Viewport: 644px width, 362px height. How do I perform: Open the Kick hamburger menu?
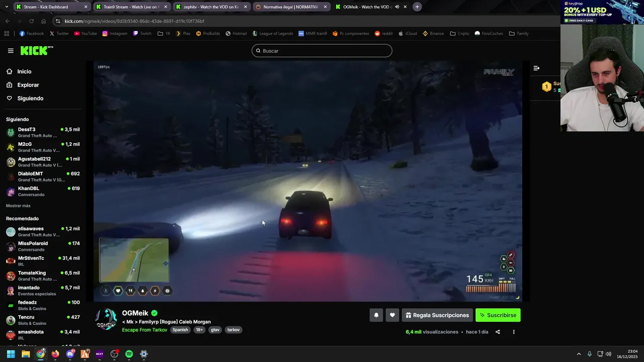11,51
